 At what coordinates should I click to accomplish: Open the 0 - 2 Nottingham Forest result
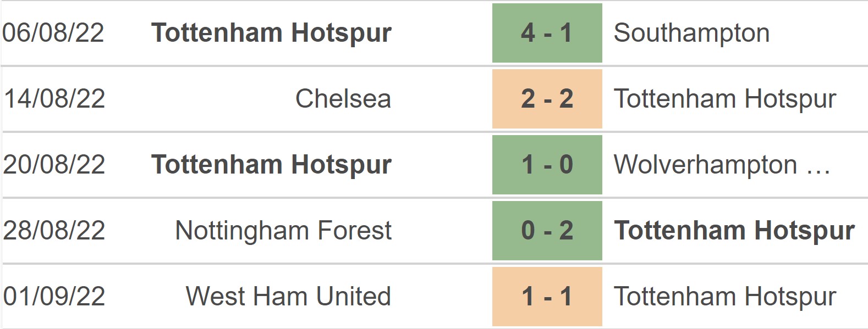coord(547,231)
